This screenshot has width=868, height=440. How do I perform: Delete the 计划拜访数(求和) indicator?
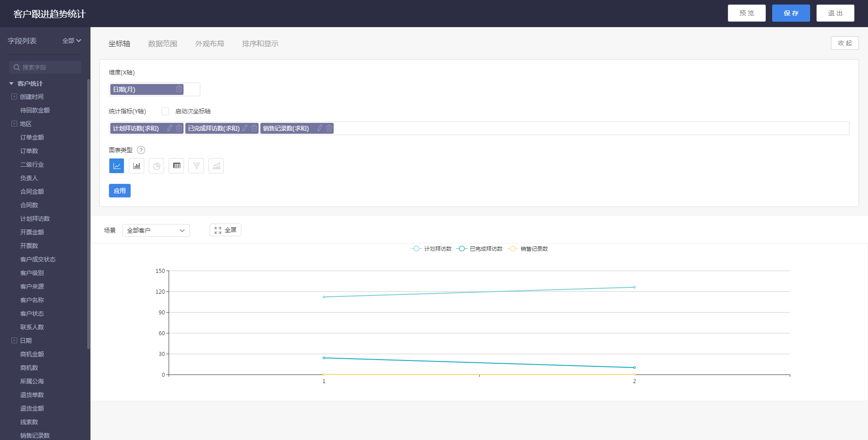(179, 128)
